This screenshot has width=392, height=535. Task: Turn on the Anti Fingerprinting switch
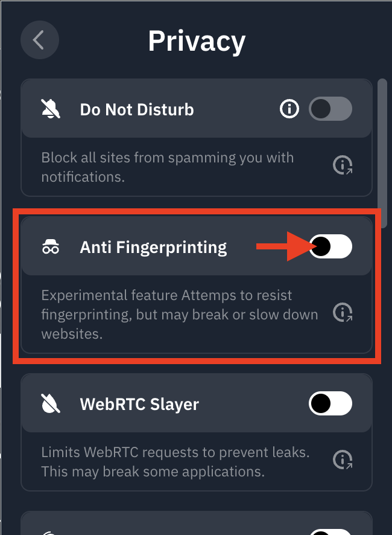[330, 246]
